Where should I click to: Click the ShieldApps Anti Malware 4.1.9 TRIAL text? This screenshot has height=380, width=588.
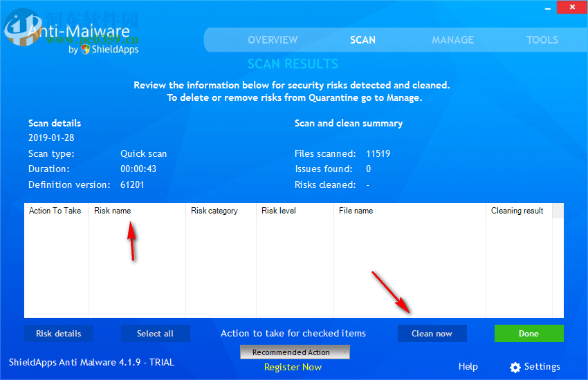[x=91, y=363]
